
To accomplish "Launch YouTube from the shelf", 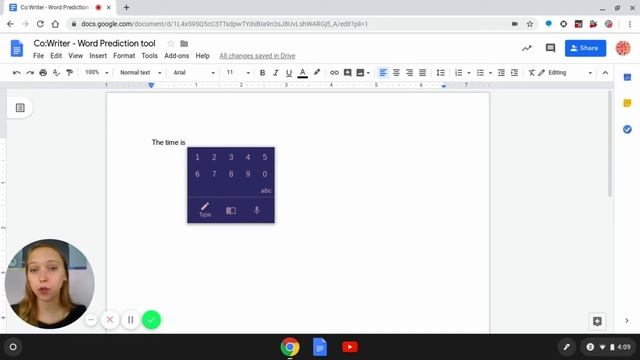I will [x=350, y=347].
